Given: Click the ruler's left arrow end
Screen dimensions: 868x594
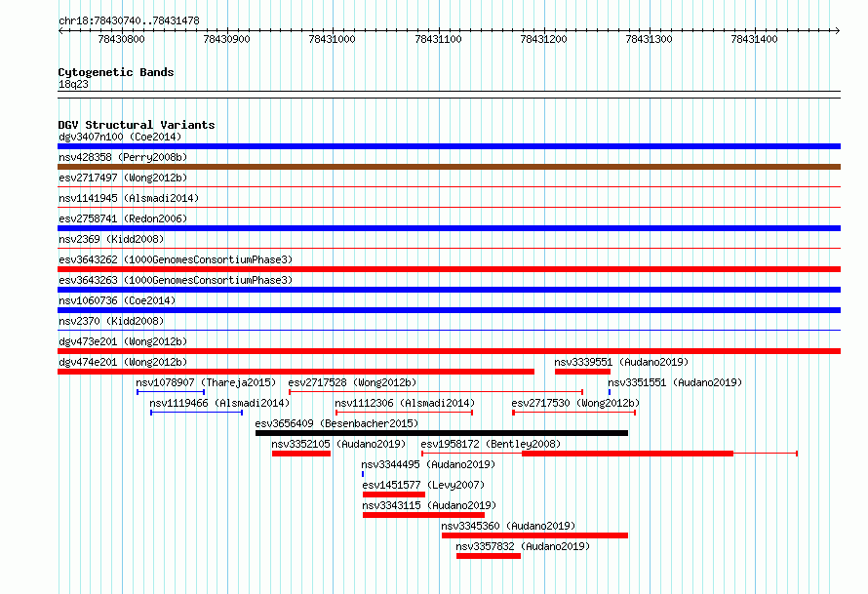Looking at the screenshot, I should tap(60, 30).
